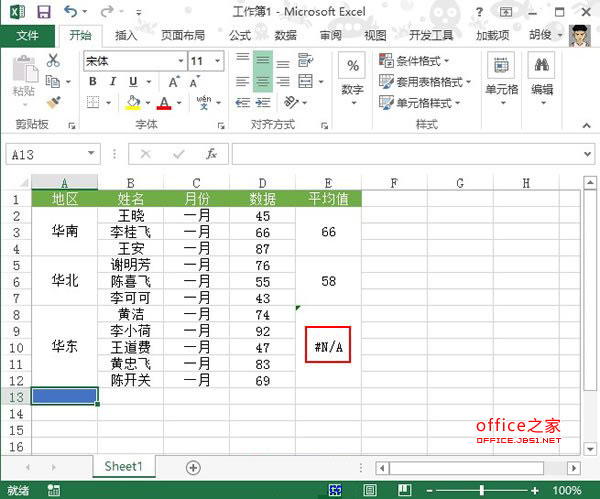
Task: Switch to the 插入 Insert tab
Action: (126, 36)
